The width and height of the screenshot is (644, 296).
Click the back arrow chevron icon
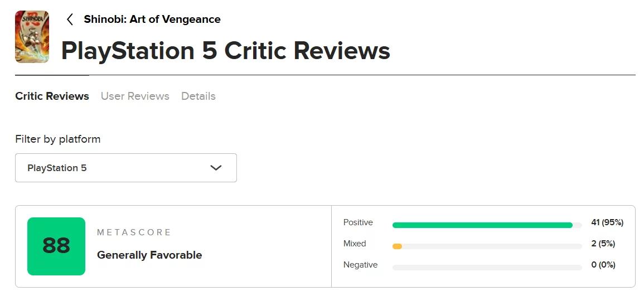coord(70,20)
